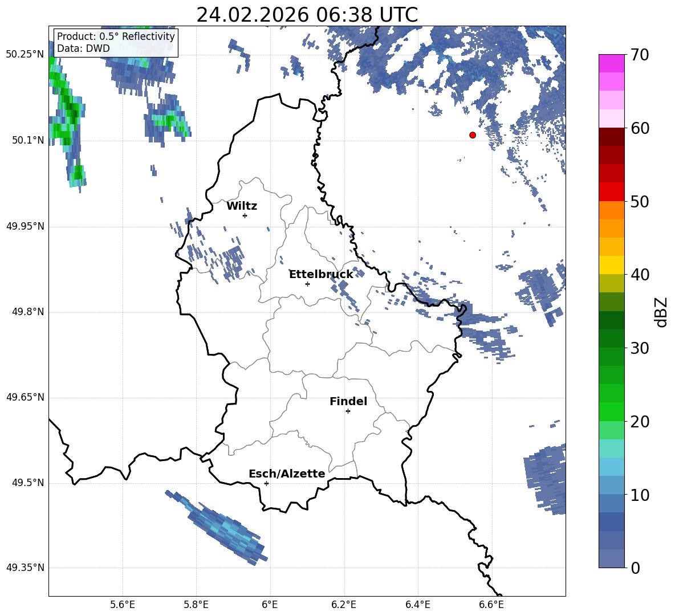Screen dimensions: 675x616
Task: Click the magenta colorbar segment near 70 dBZ
Action: tap(611, 63)
